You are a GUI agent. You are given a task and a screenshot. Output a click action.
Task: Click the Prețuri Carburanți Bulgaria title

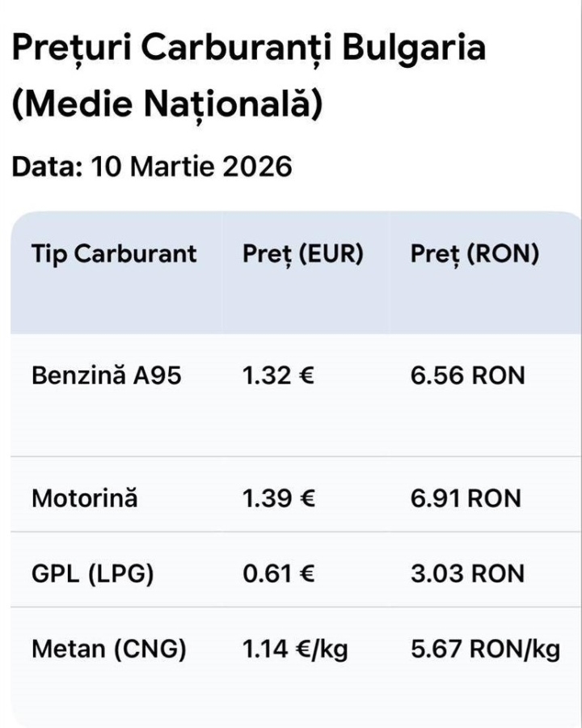point(248,49)
